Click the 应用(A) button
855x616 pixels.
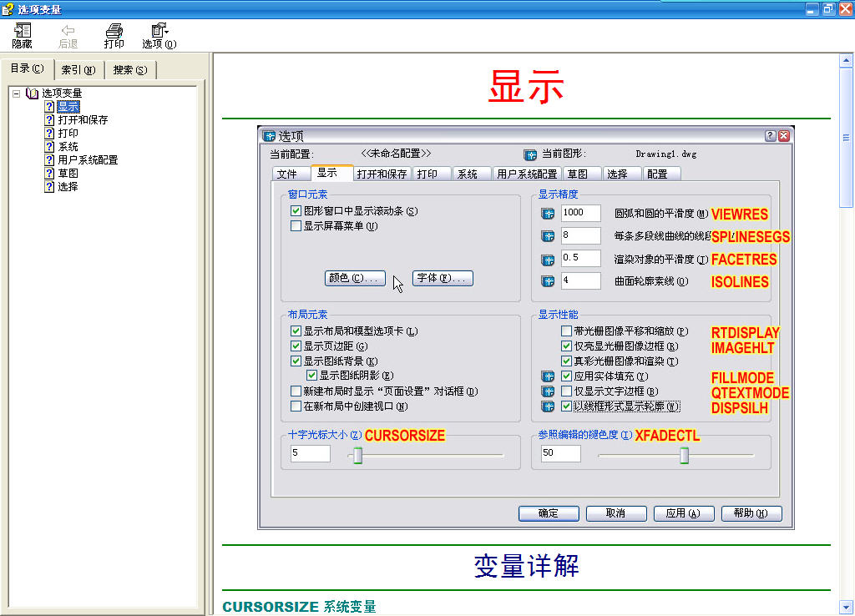coord(684,513)
